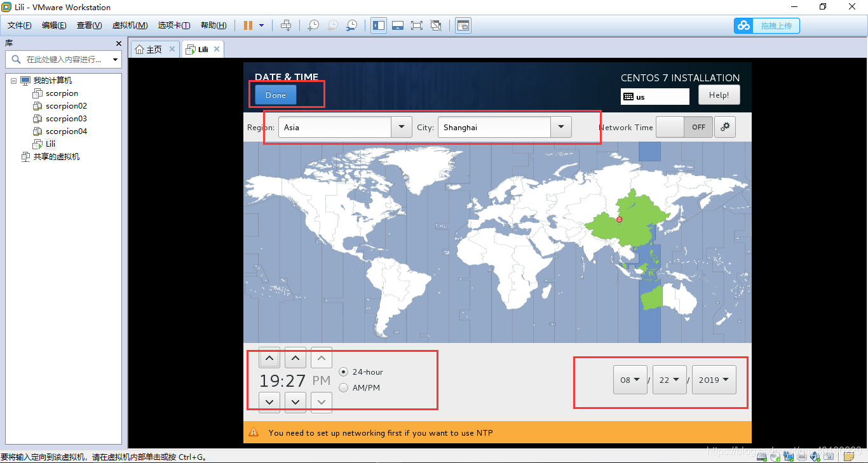Open the 查看(V) menu

[x=89, y=25]
